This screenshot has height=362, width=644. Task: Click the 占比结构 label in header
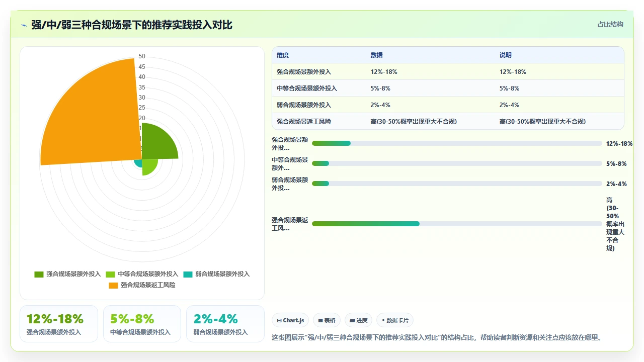point(610,24)
